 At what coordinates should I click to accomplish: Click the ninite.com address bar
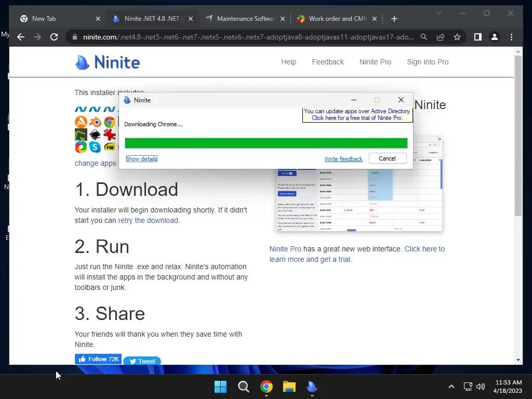pos(248,37)
